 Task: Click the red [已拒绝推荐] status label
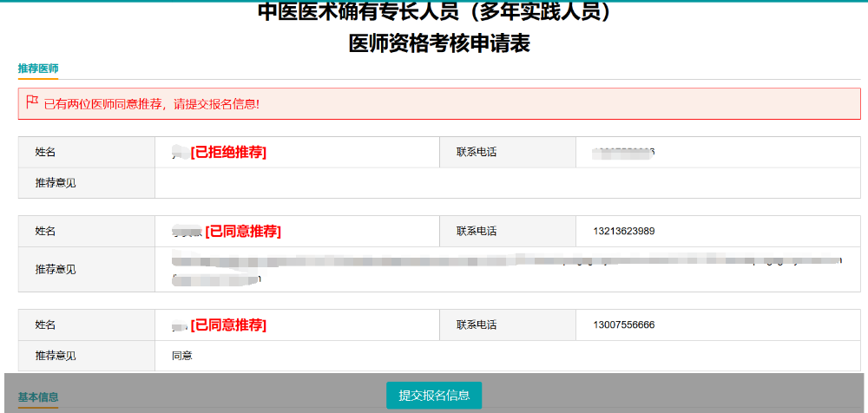228,153
